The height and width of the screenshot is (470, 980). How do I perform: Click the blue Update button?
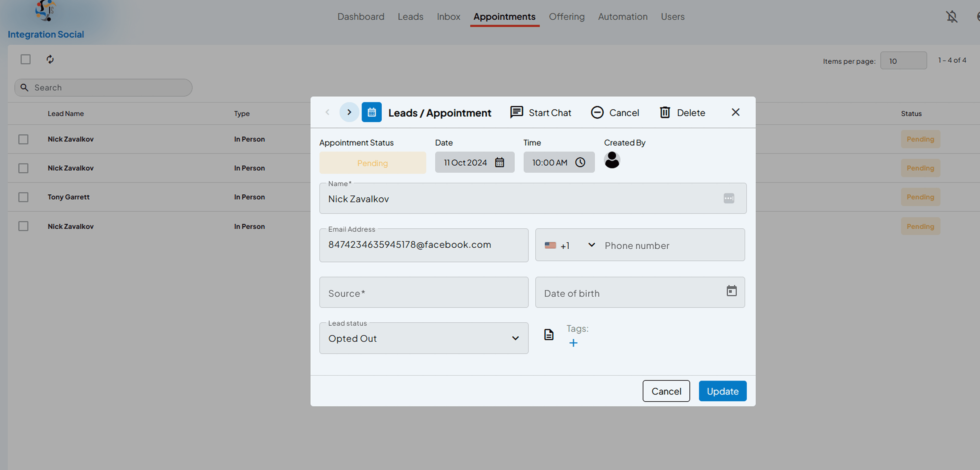coord(722,391)
